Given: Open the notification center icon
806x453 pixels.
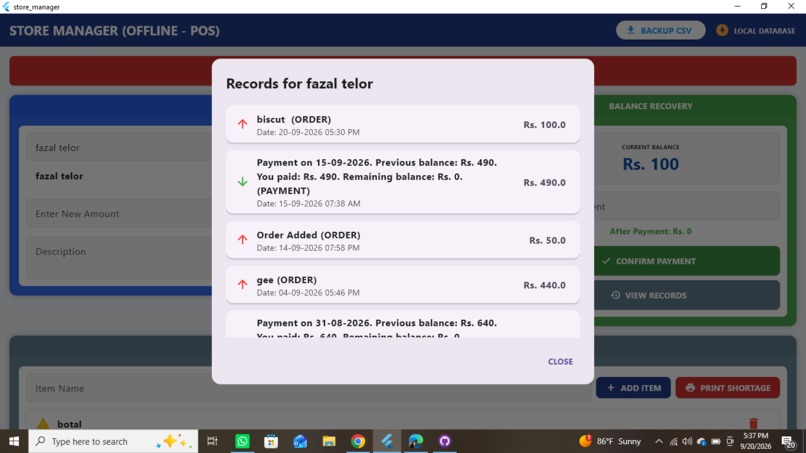Looking at the screenshot, I should 787,441.
